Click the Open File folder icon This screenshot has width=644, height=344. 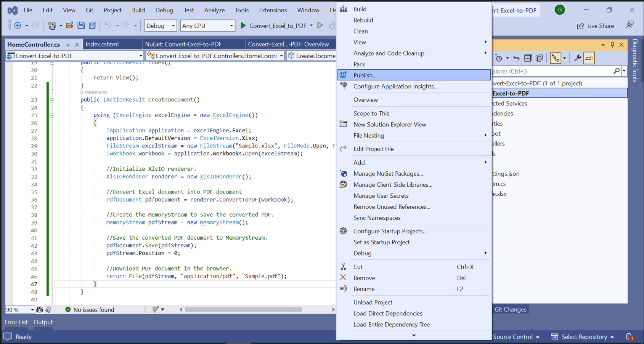[69, 26]
